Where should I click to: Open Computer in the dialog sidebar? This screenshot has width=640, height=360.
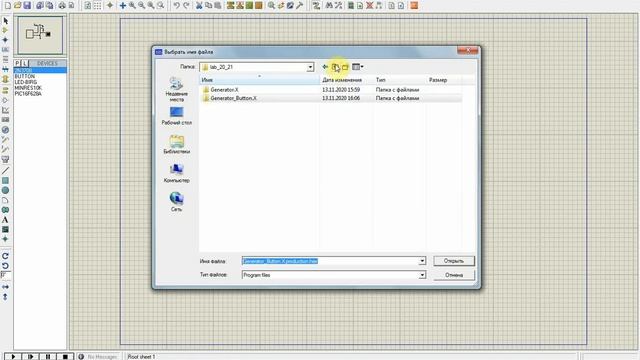tap(176, 173)
